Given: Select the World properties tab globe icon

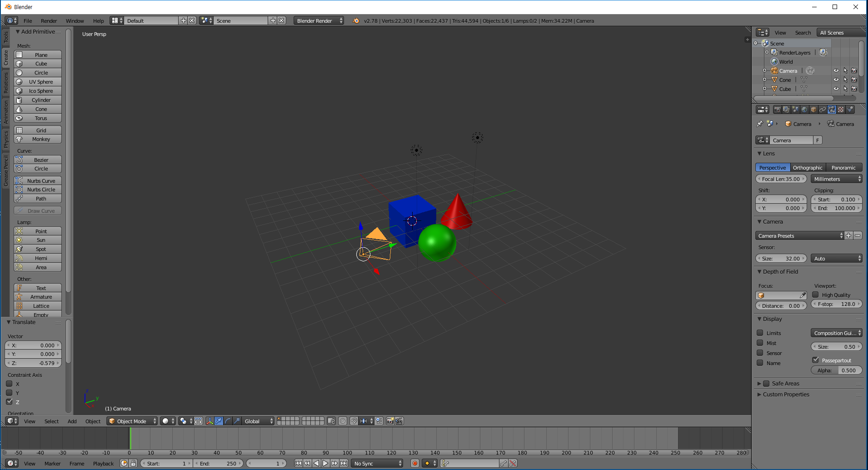Looking at the screenshot, I should 804,110.
